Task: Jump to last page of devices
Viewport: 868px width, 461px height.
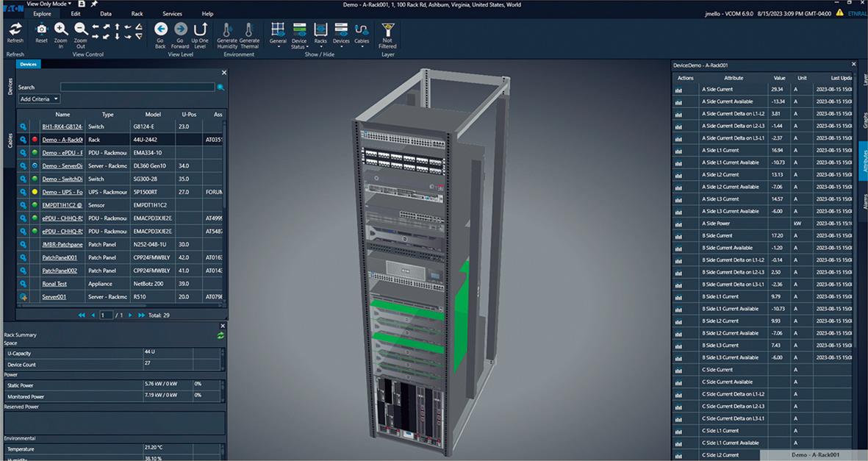Action: coord(141,315)
